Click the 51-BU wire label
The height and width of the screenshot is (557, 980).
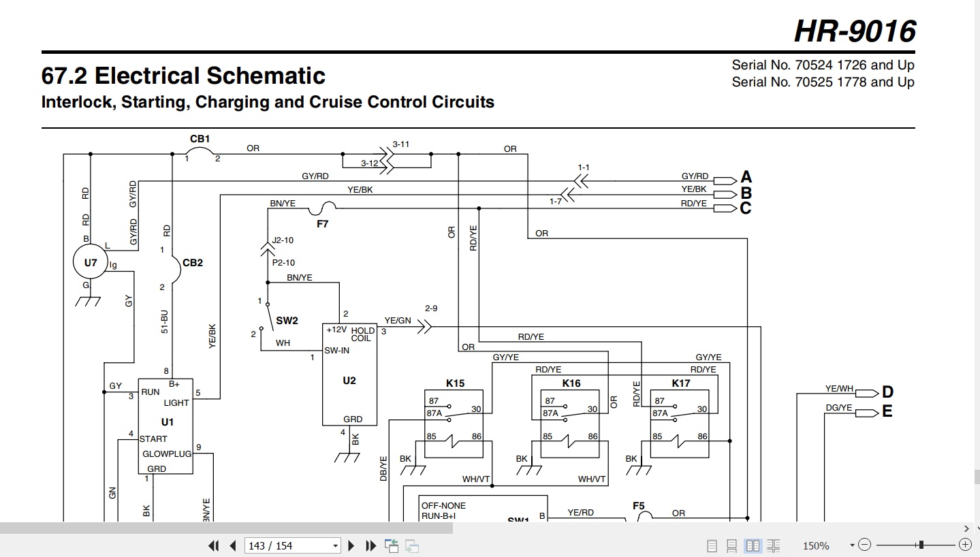click(x=164, y=321)
